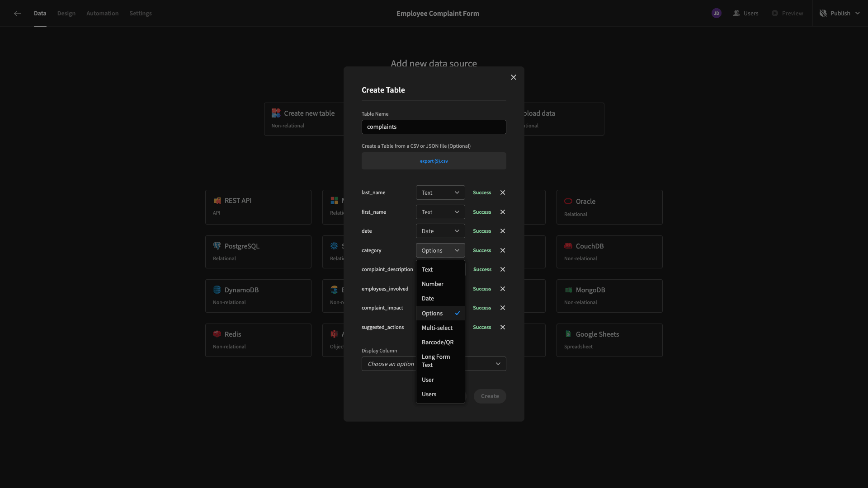Select the Oracle data source
The image size is (868, 488).
609,207
